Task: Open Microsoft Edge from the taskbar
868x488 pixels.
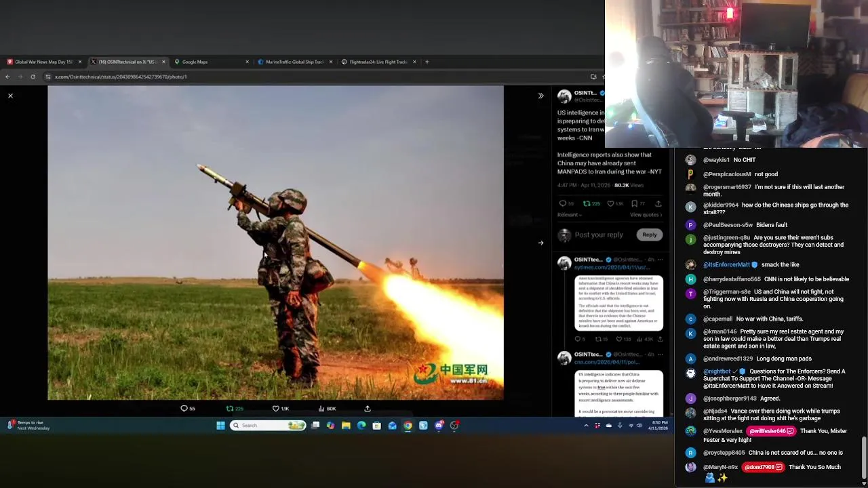Action: 361,426
